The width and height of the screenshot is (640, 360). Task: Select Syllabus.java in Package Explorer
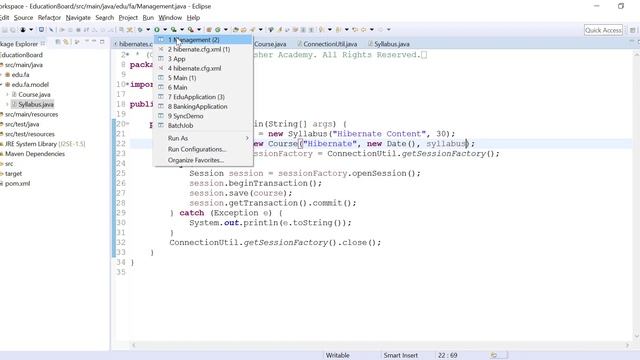(36, 104)
